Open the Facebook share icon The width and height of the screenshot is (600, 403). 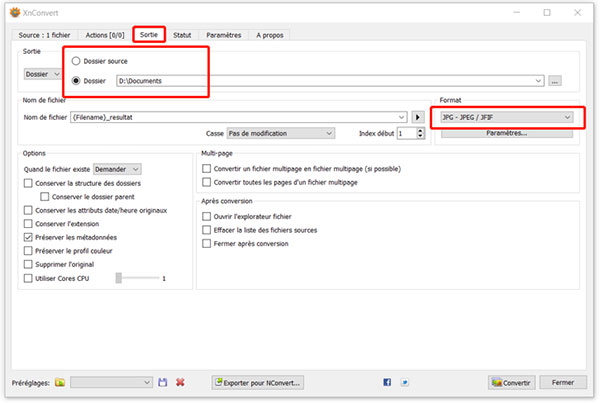(x=387, y=382)
